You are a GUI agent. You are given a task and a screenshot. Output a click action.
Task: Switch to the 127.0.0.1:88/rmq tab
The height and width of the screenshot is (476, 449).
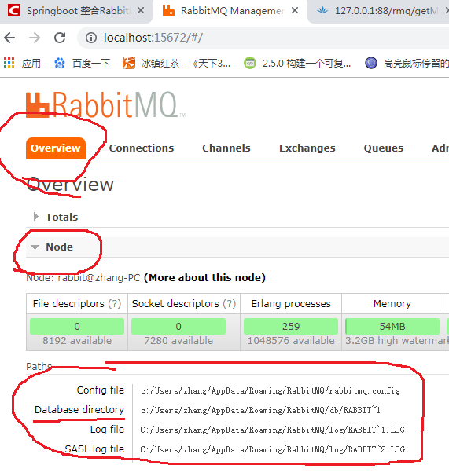pyautogui.click(x=380, y=11)
